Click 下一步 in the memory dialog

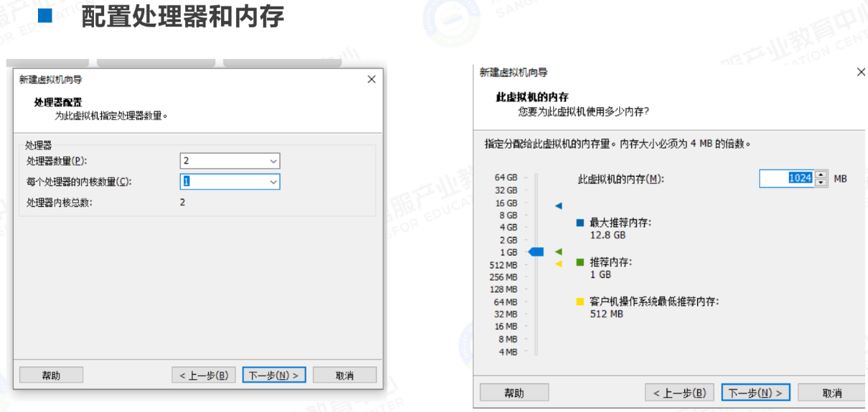755,393
